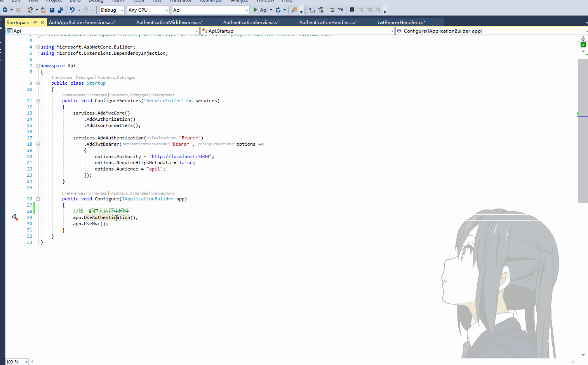Click the split editor icon above the scrollbar
588x365 pixels.
point(583,38)
